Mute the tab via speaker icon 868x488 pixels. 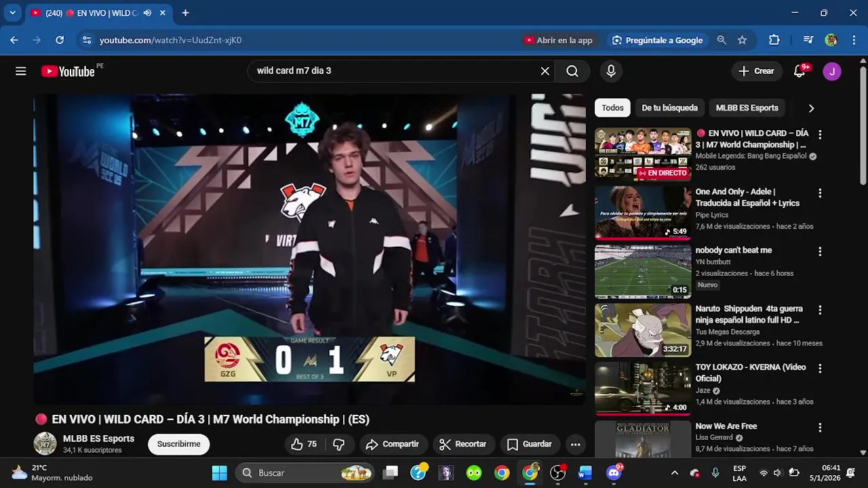[x=147, y=13]
